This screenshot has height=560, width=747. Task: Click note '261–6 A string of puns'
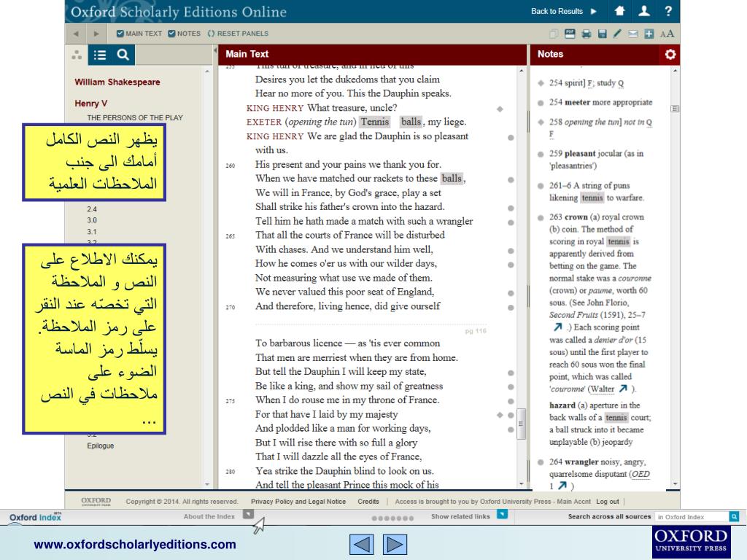tap(597, 192)
